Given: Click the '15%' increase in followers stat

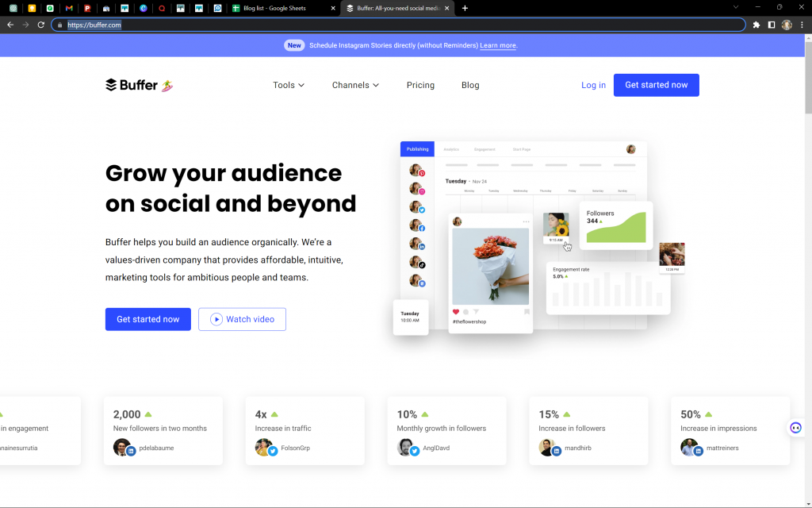Looking at the screenshot, I should tap(549, 414).
